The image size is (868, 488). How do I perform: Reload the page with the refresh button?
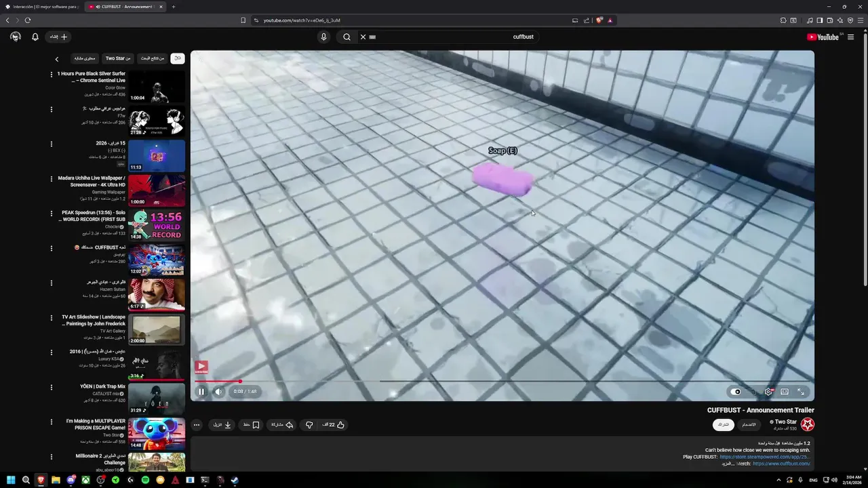point(28,20)
